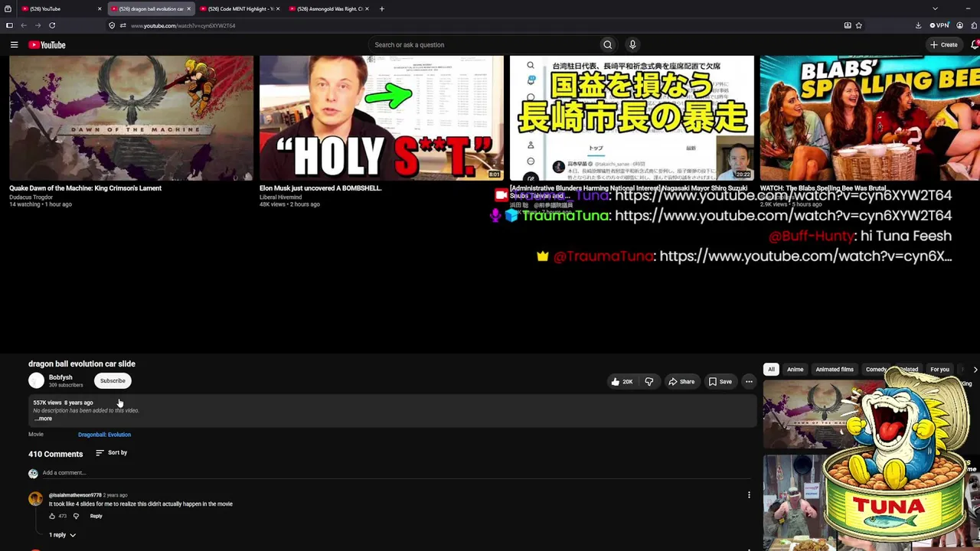
Task: Focus the YouTube search box
Action: coord(484,44)
